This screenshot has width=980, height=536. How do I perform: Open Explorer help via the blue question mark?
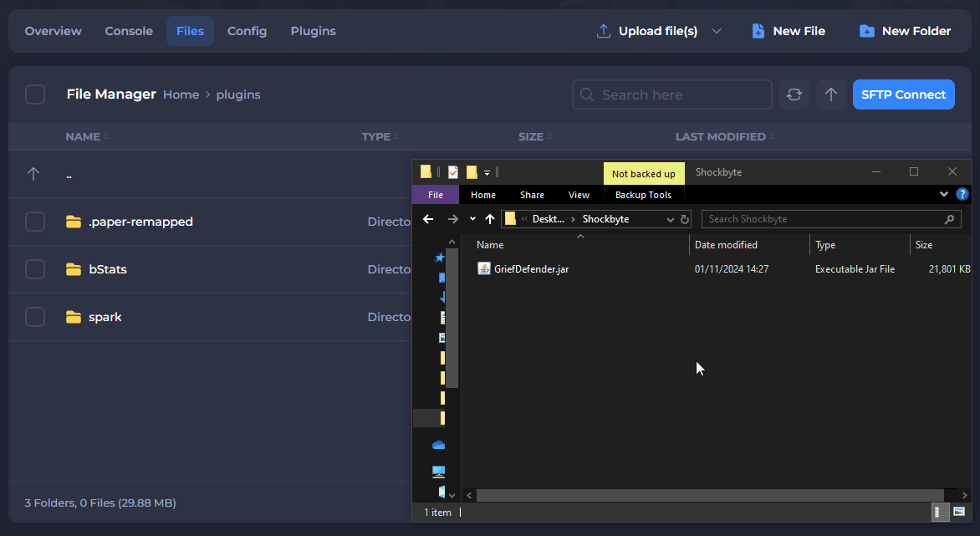962,194
